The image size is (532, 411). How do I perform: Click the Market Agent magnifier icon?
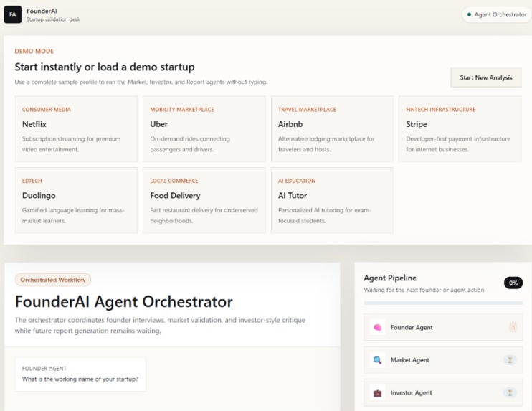pyautogui.click(x=377, y=360)
